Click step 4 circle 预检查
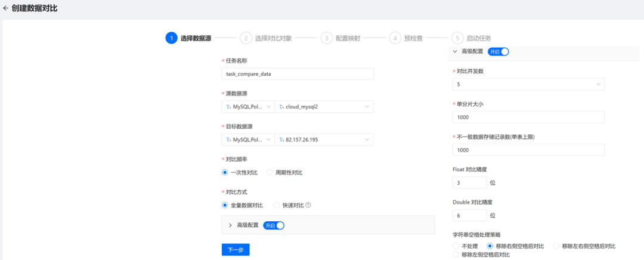This screenshot has height=260, width=644. click(395, 38)
